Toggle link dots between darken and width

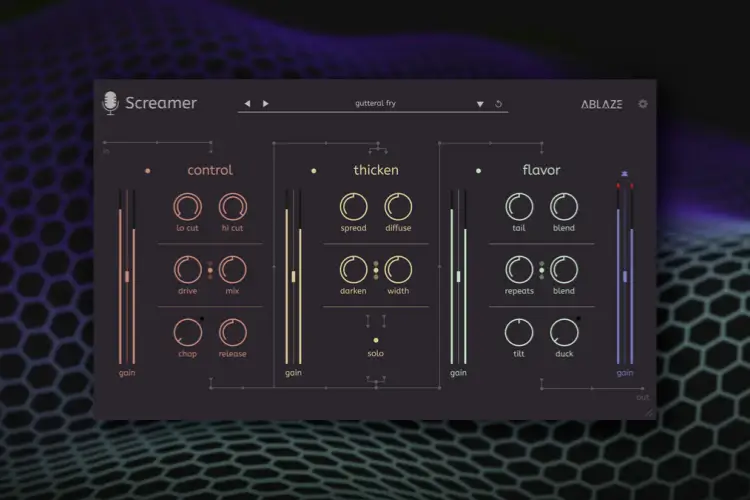(376, 270)
